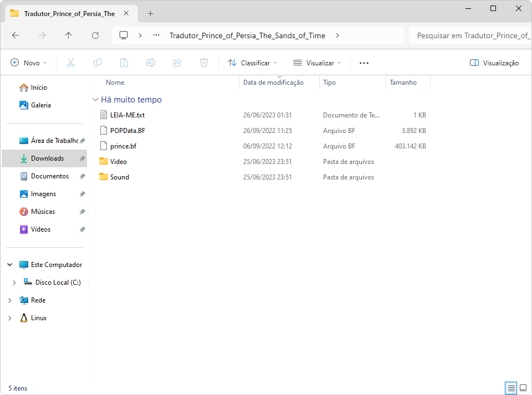Select the Video folder
Viewport: 532px width, 395px height.
(x=262, y=162)
